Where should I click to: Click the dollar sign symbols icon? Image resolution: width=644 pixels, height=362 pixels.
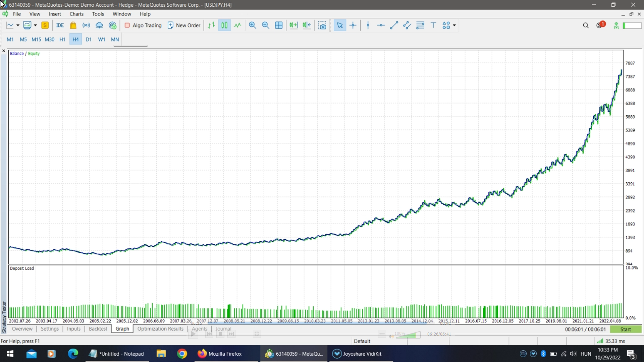[45, 25]
